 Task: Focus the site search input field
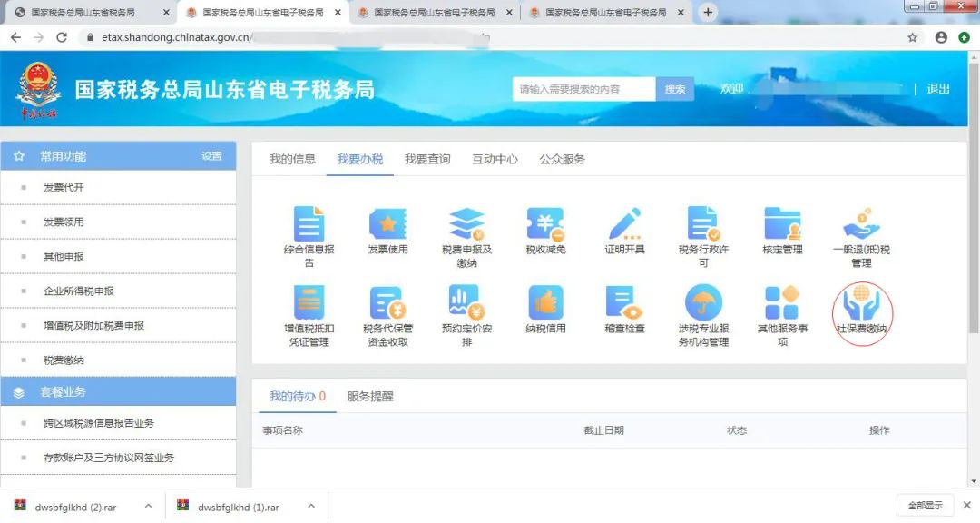coord(583,90)
